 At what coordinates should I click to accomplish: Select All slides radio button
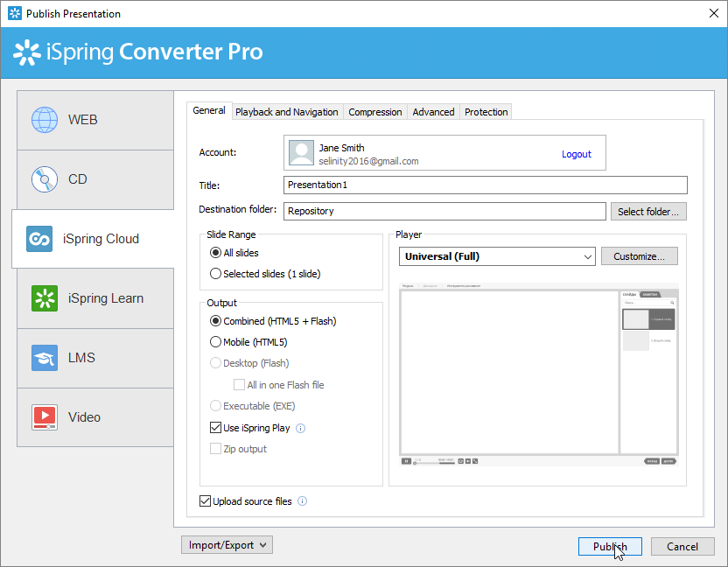(215, 253)
